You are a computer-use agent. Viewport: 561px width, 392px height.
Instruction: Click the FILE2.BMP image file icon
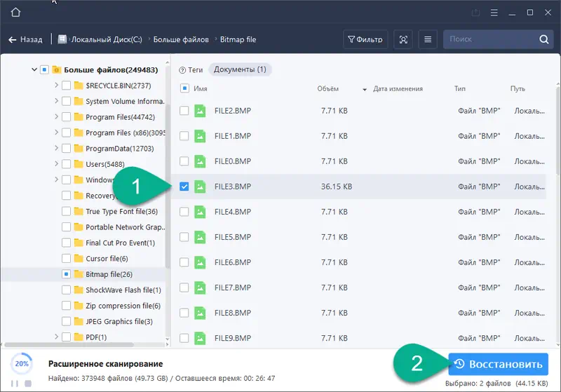(201, 111)
